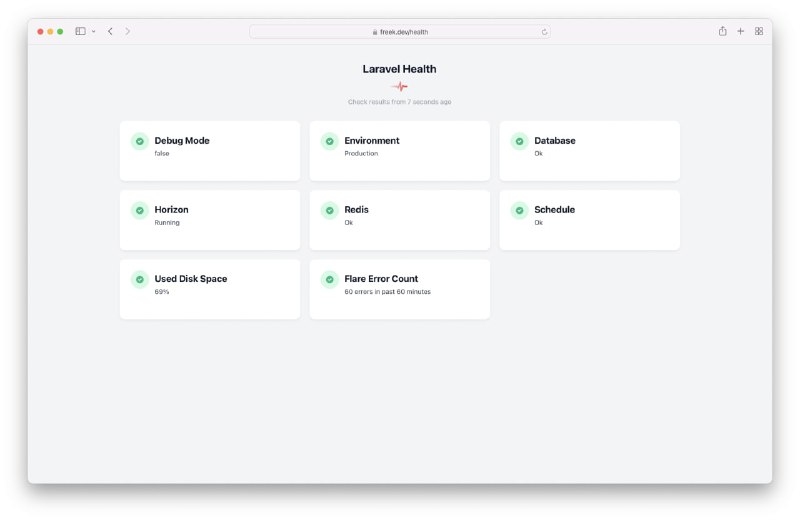Click the padlock icon in address bar
Screen dimensions: 800x520
[375, 32]
